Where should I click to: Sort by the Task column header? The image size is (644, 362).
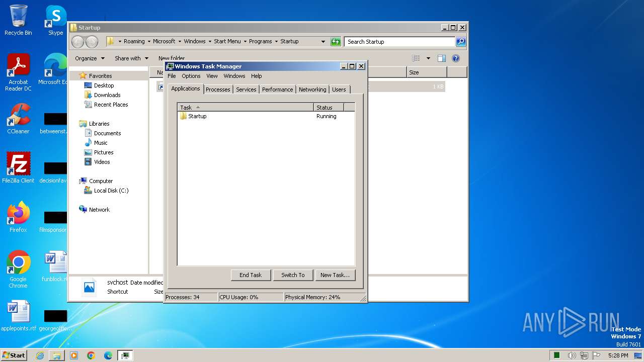click(x=246, y=107)
